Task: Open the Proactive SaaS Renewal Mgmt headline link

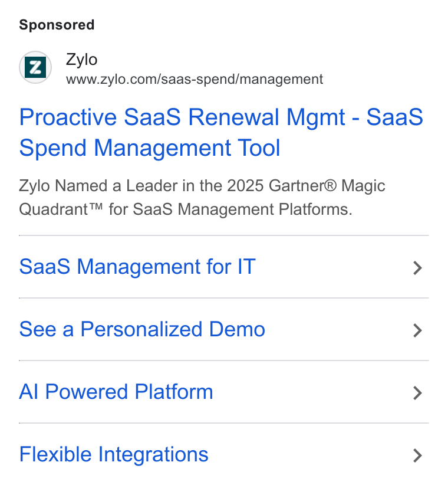Action: coord(221,132)
